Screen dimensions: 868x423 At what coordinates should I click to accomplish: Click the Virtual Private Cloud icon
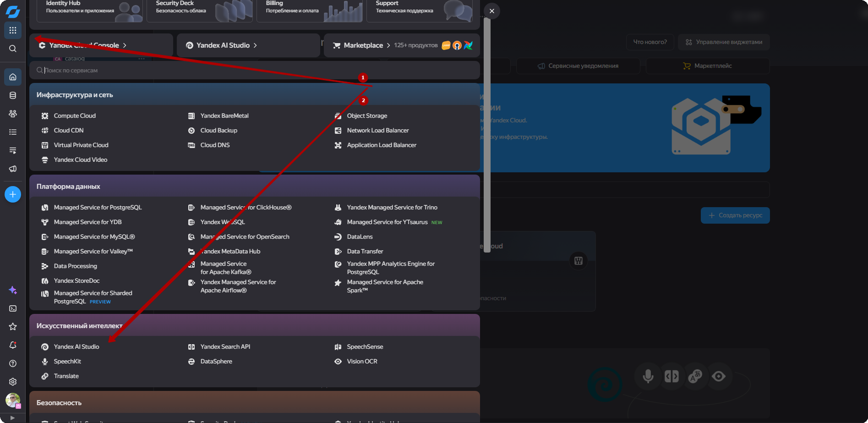(45, 145)
